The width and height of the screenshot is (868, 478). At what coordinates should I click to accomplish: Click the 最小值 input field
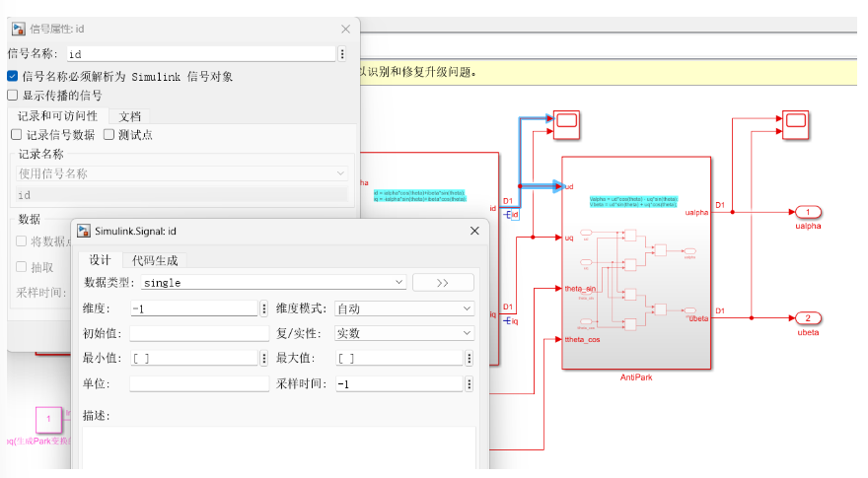(194, 358)
